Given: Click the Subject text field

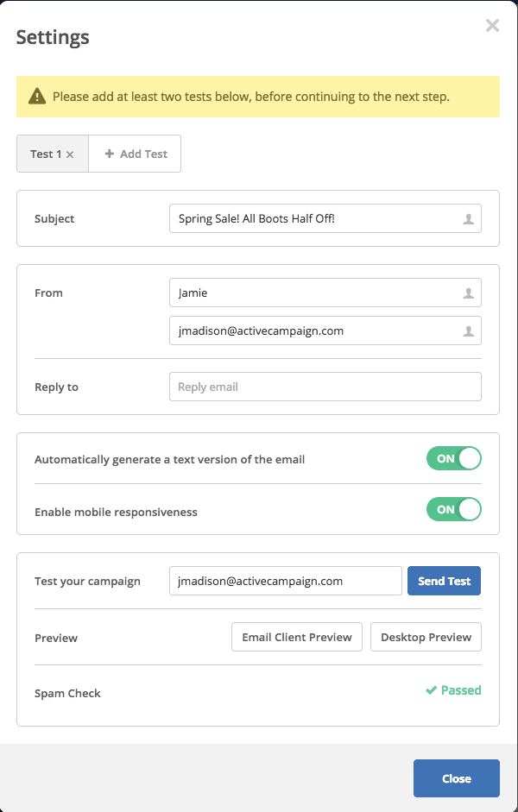Looking at the screenshot, I should [325, 218].
